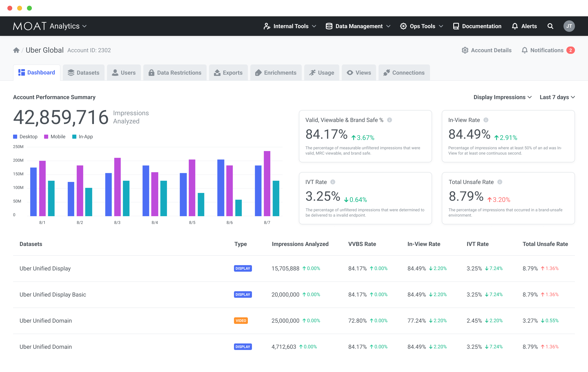
Task: Click info icon beside Total Unsafe Rate
Action: point(500,182)
